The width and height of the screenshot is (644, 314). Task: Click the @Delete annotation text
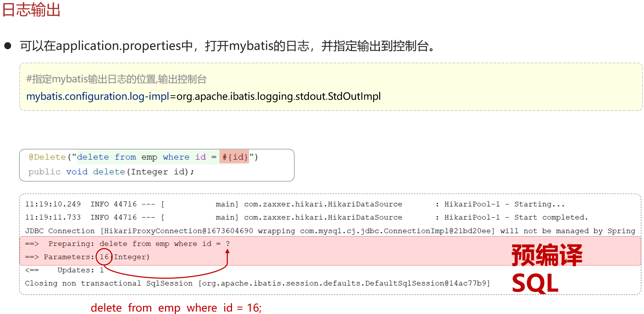coord(47,157)
